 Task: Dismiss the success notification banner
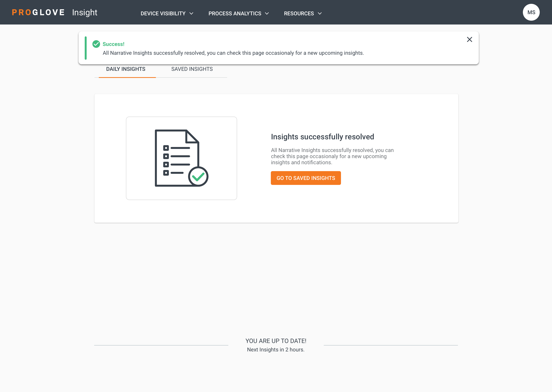click(x=470, y=39)
